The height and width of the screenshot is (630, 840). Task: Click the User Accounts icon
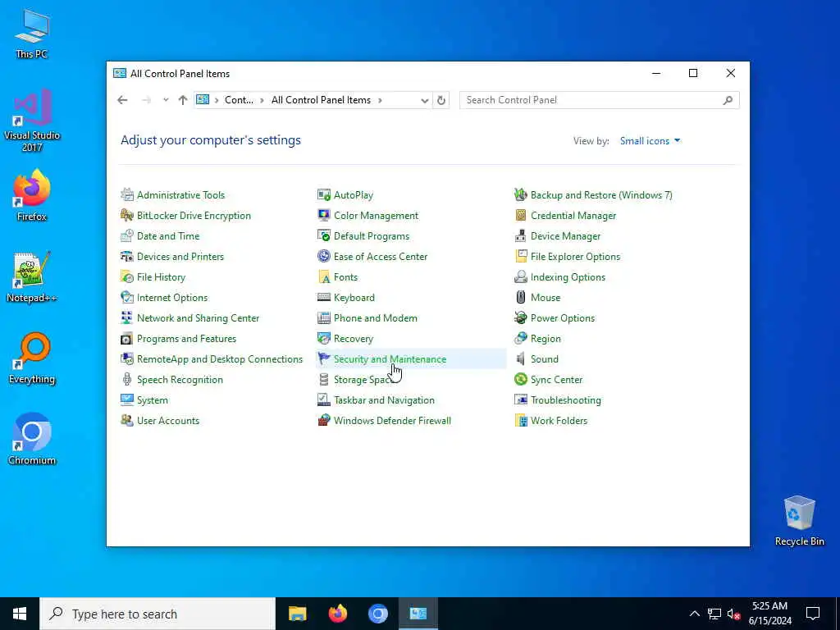click(127, 421)
